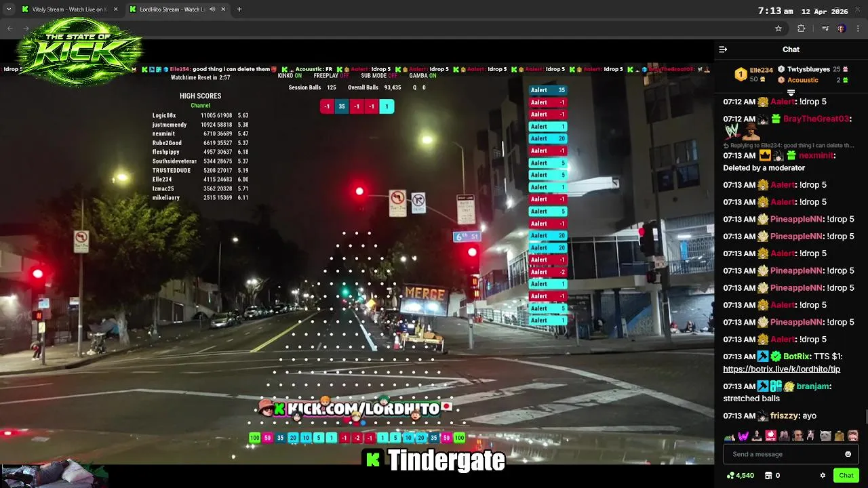This screenshot has height=488, width=868.
Task: Click the 7:13 am system clock
Action: [775, 11]
